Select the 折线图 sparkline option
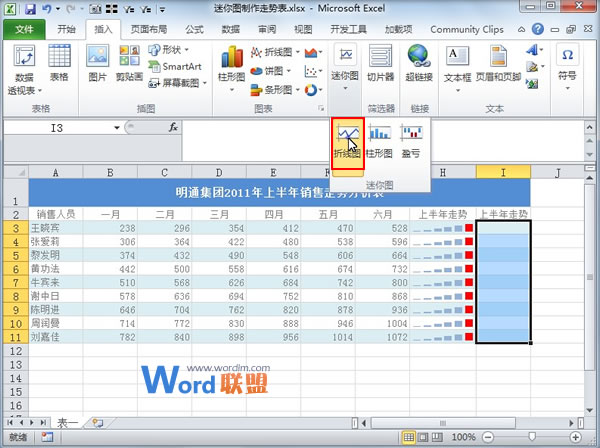 [x=348, y=140]
